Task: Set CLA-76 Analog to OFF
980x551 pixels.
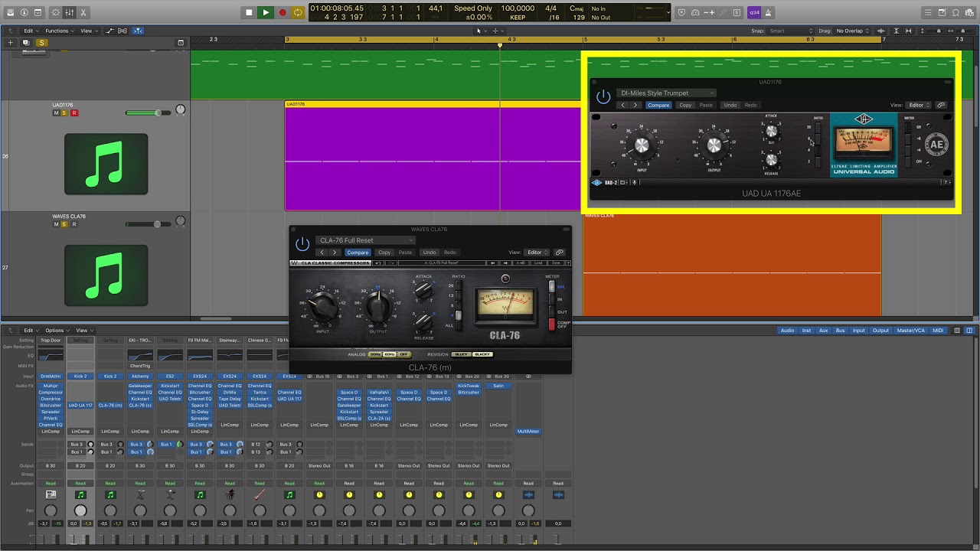Action: [x=403, y=354]
